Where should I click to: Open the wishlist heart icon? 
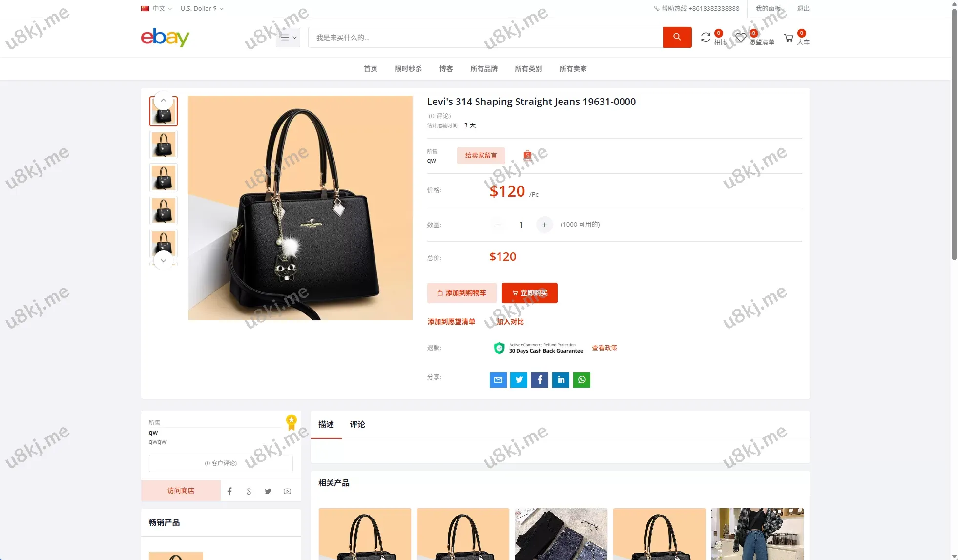pyautogui.click(x=741, y=38)
